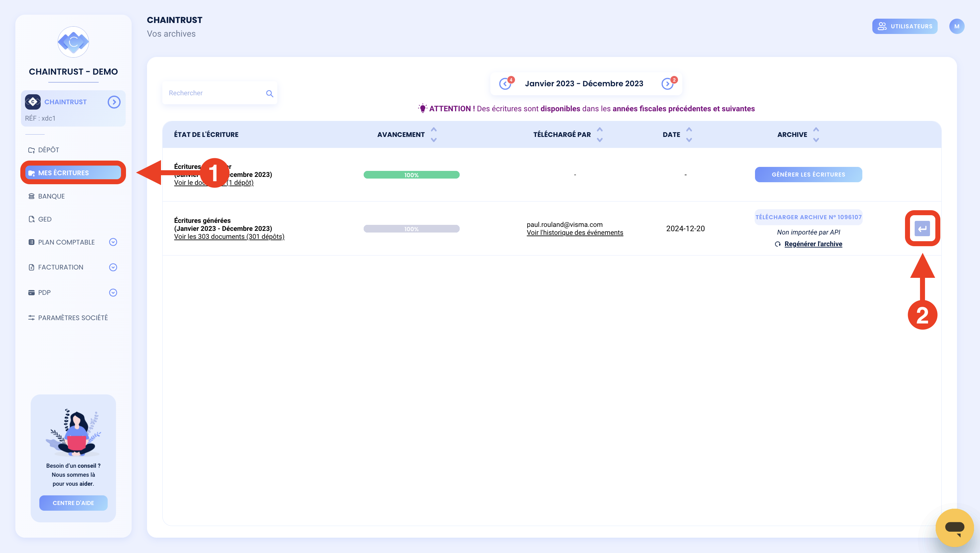Open Centre d'aide

[73, 503]
